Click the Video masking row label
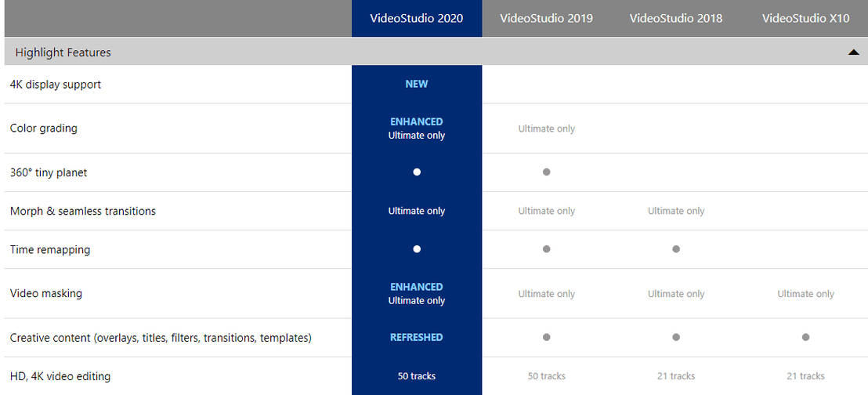Image resolution: width=868 pixels, height=395 pixels. (46, 293)
